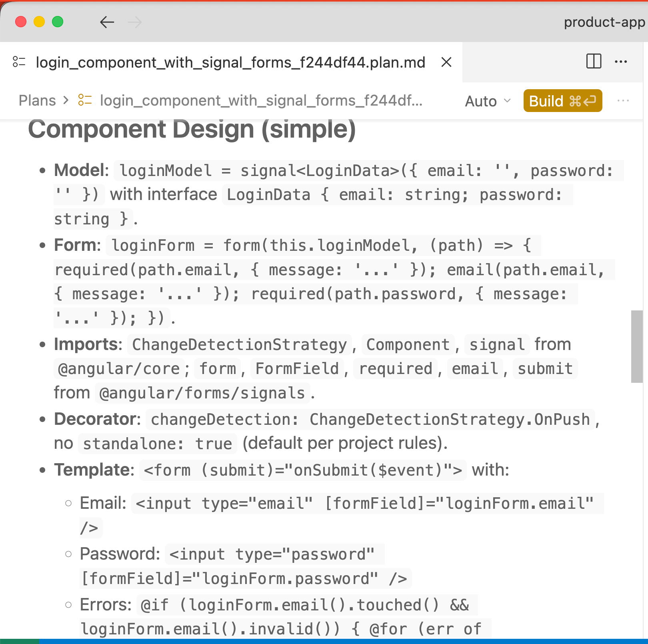The height and width of the screenshot is (644, 648).
Task: Navigate back using the back arrow
Action: coord(106,22)
